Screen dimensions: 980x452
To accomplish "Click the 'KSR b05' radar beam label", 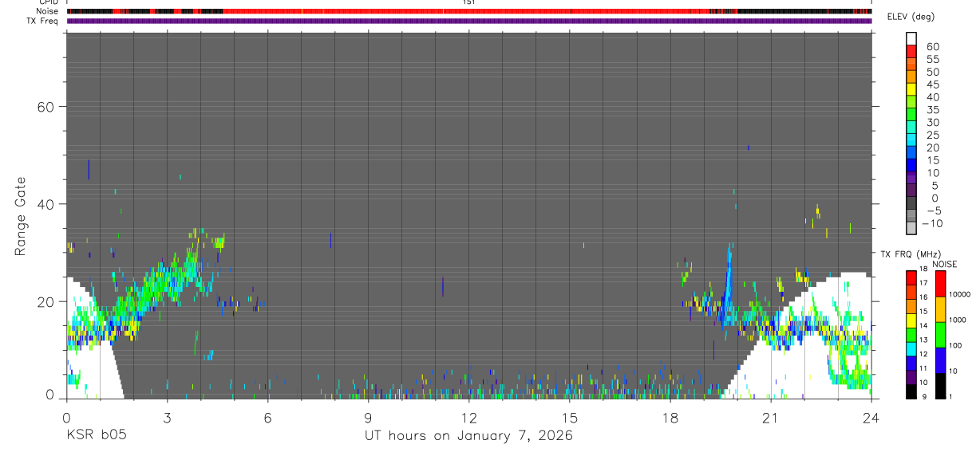I will (96, 436).
